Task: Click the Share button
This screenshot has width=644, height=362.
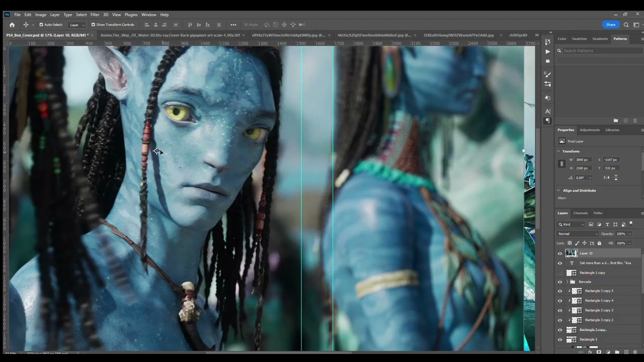Action: click(611, 25)
